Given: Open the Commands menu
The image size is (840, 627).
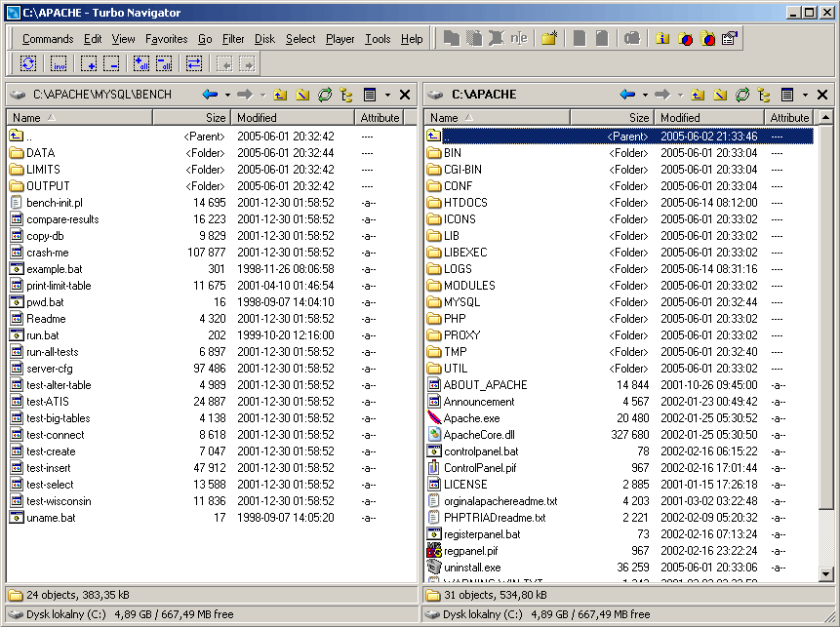Looking at the screenshot, I should [x=48, y=39].
